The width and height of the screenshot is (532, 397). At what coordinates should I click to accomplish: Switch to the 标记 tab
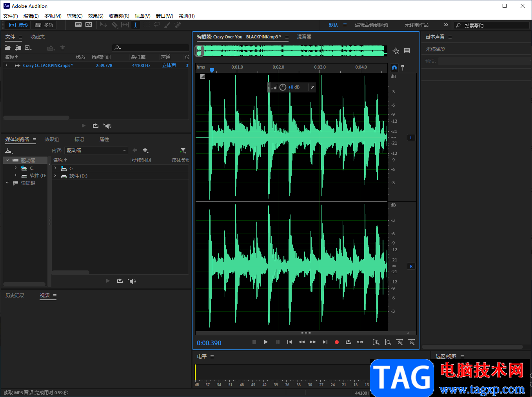pos(79,140)
